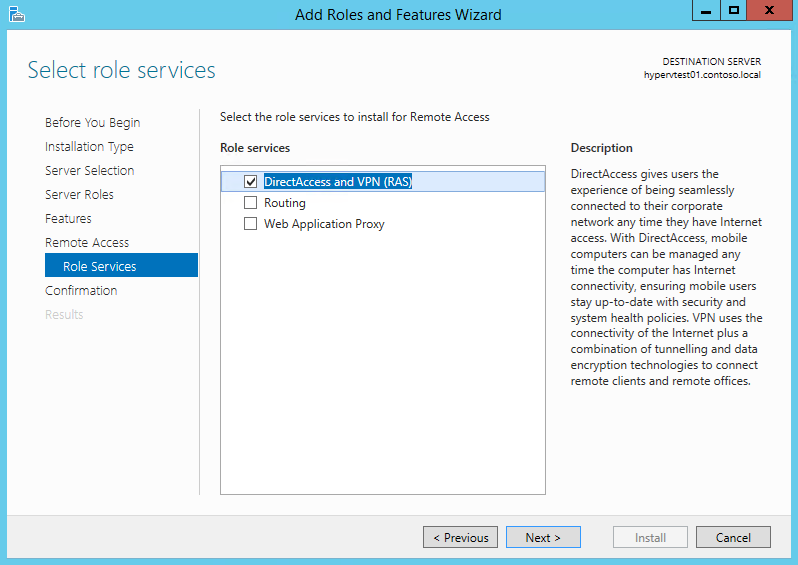This screenshot has width=798, height=565.
Task: Uncheck DirectAccess and VPN (RAS)
Action: (250, 182)
